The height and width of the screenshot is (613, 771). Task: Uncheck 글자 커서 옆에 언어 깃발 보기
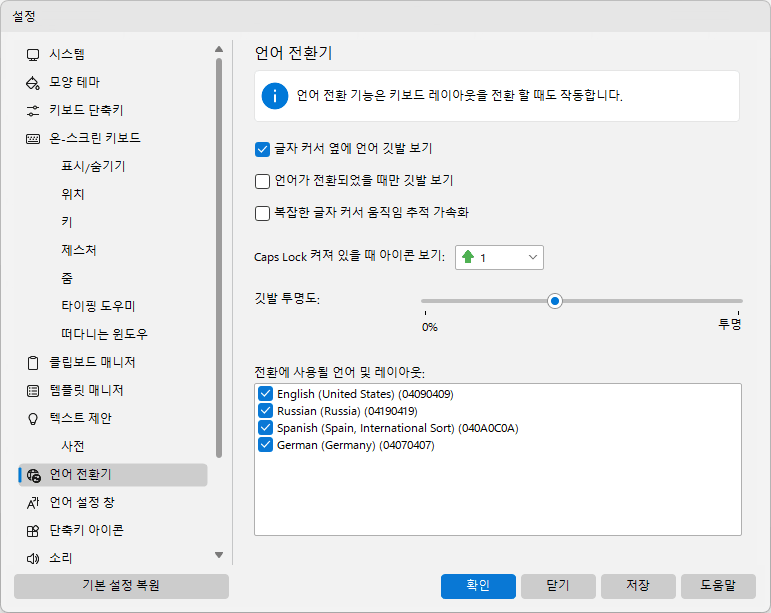tap(263, 149)
